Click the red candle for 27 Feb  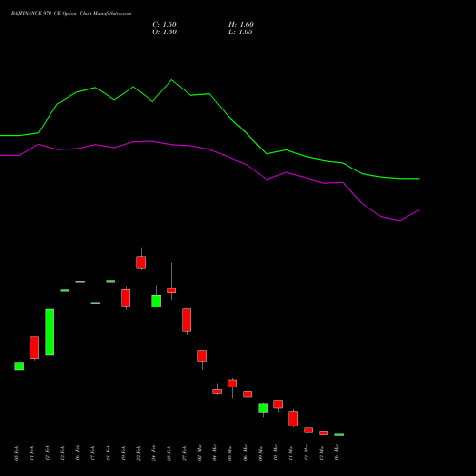point(187,320)
